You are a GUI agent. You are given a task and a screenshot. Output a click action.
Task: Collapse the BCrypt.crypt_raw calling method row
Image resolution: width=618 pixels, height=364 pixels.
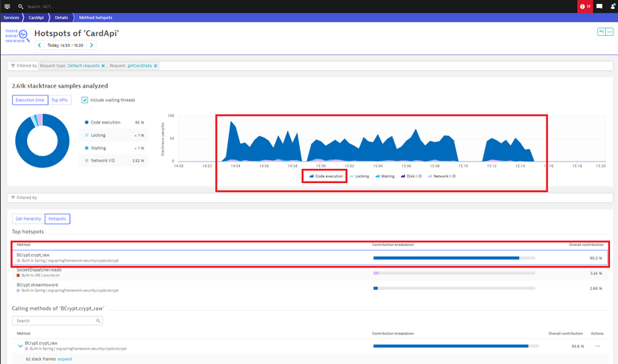coord(20,346)
